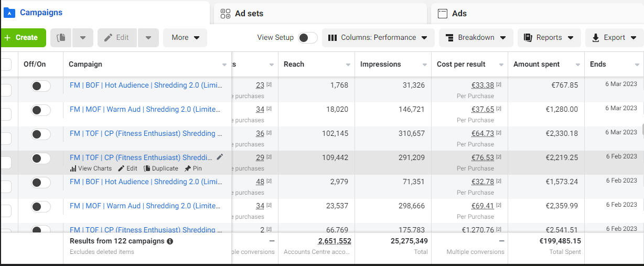
Task: Open View Charts for hovered campaign
Action: (91, 168)
